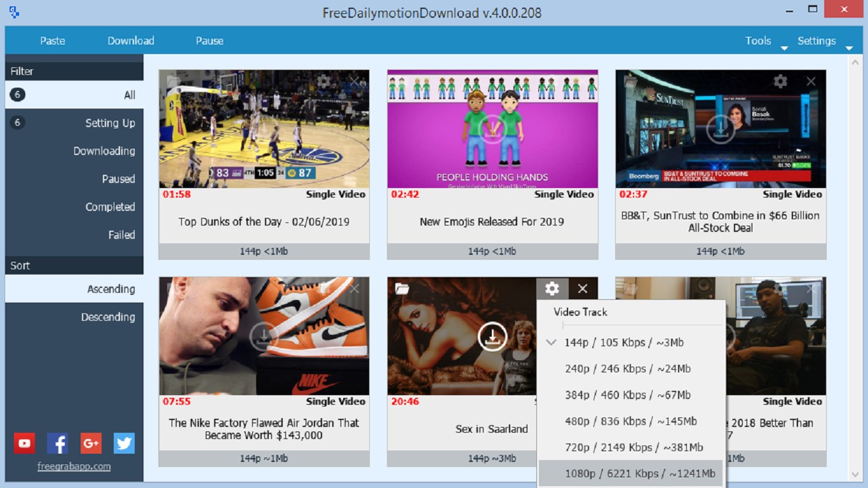Choose the 480p / 836 Kbps video track
The height and width of the screenshot is (488, 868).
click(x=630, y=421)
